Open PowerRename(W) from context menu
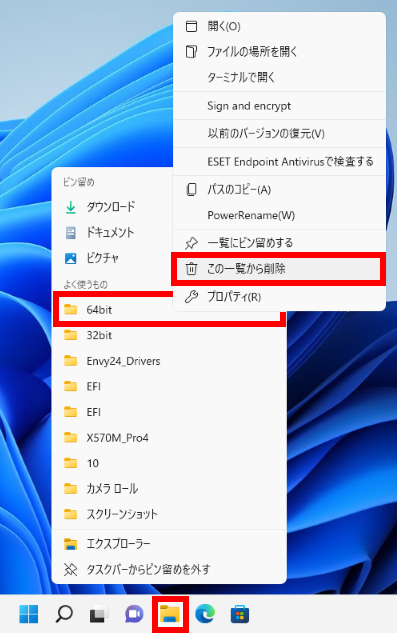 pyautogui.click(x=279, y=215)
